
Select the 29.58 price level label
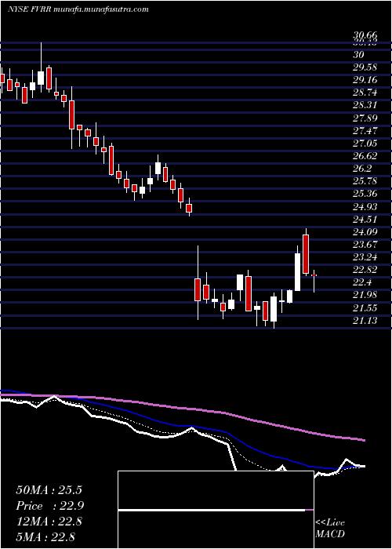[365, 67]
